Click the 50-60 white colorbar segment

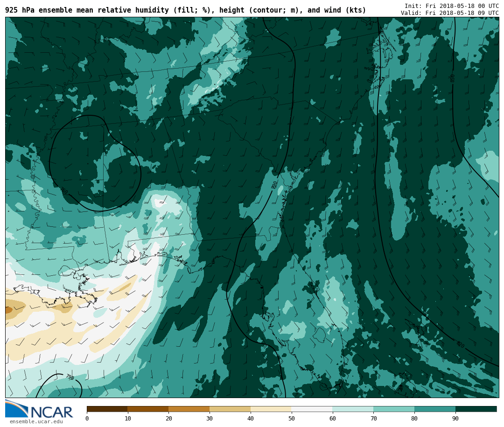coord(312,409)
